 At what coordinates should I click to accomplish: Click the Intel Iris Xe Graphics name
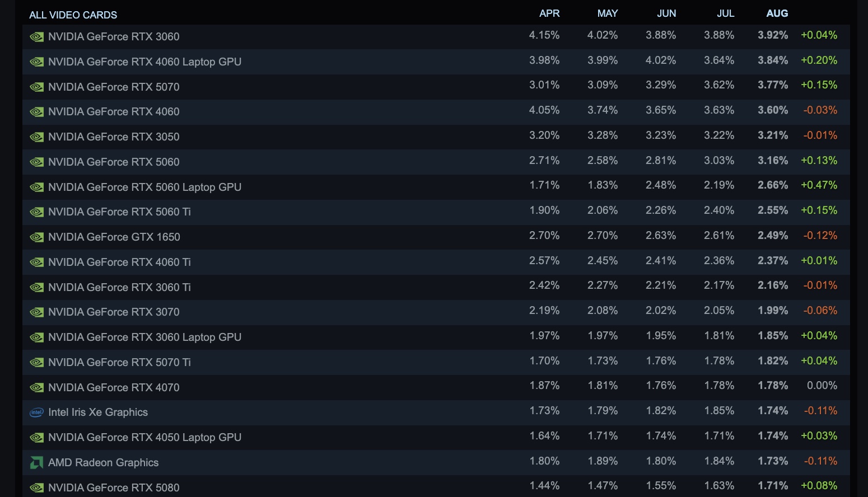coord(98,412)
